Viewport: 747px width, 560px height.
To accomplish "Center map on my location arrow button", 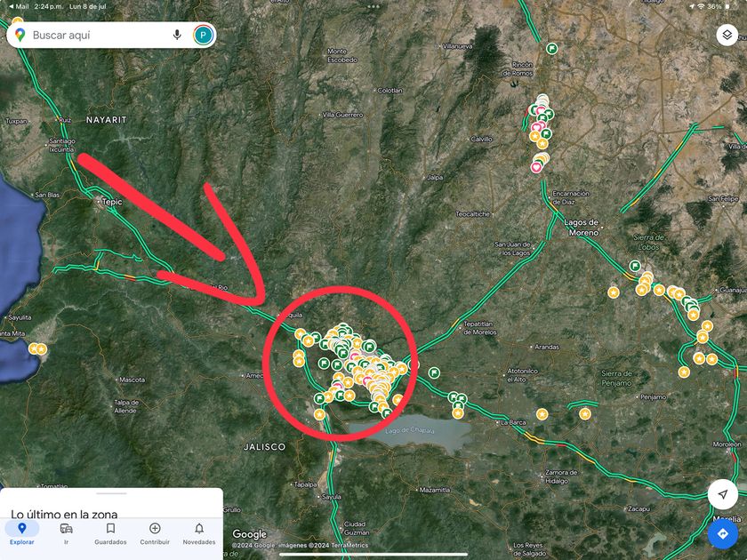I will point(723,494).
